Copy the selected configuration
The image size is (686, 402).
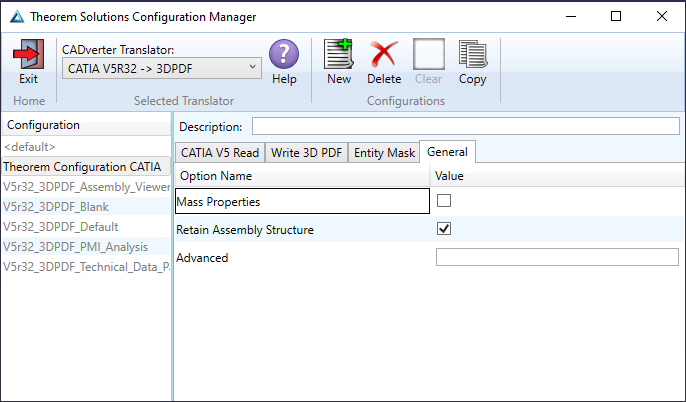(472, 54)
